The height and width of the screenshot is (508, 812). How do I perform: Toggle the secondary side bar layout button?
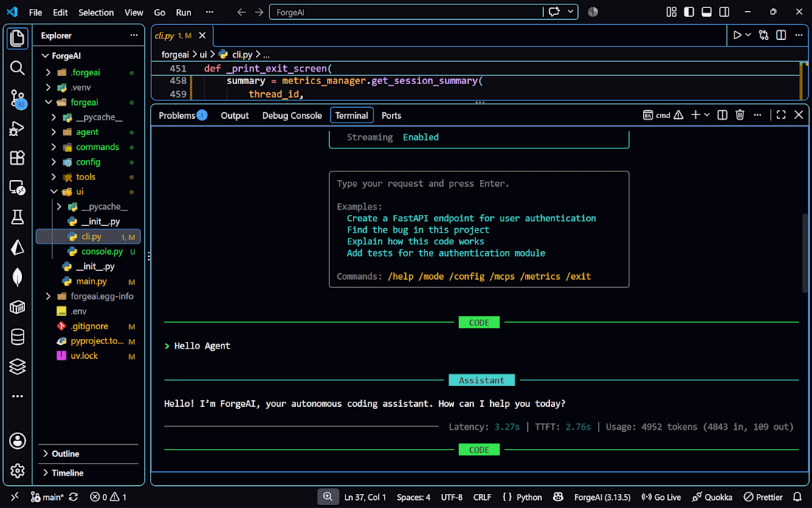(724, 12)
